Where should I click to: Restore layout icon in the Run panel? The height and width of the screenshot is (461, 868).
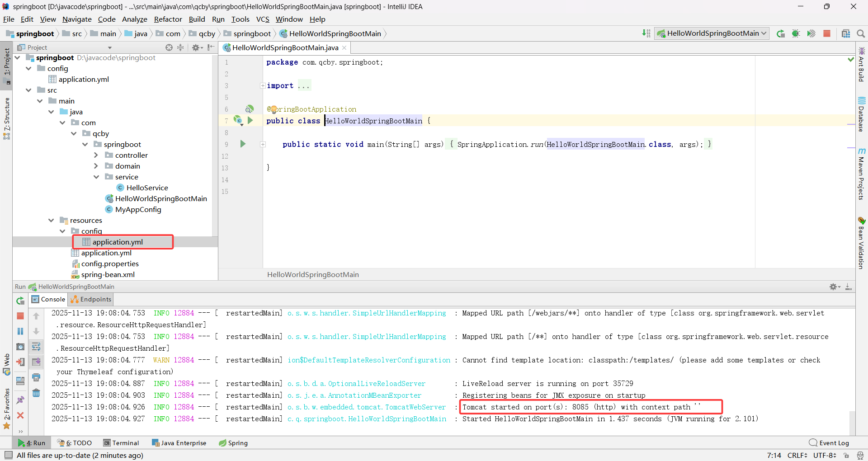[x=20, y=381]
